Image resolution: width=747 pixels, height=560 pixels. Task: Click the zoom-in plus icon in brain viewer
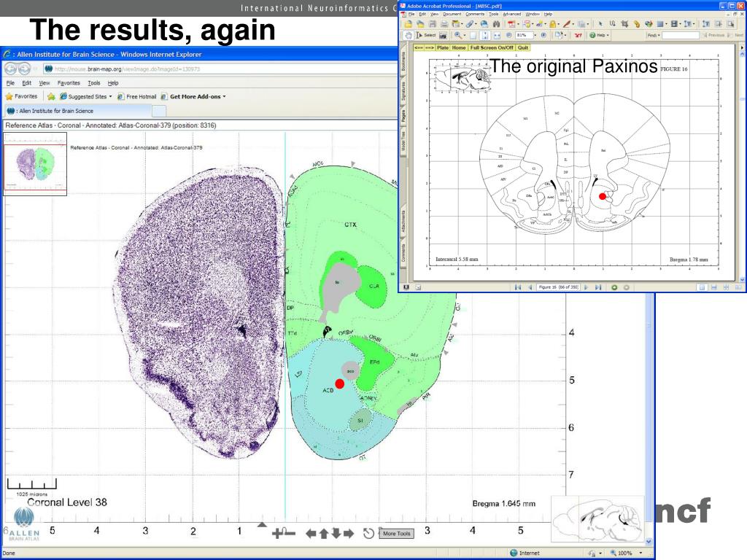point(276,533)
